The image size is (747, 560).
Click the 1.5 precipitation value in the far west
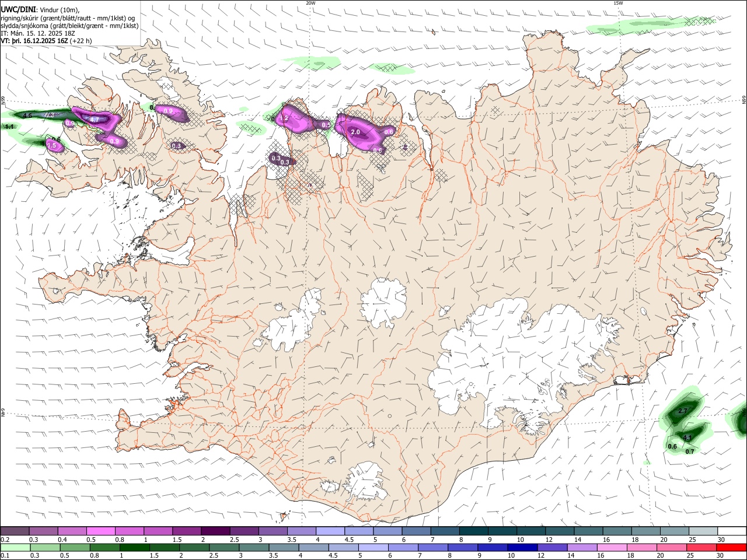(51, 145)
